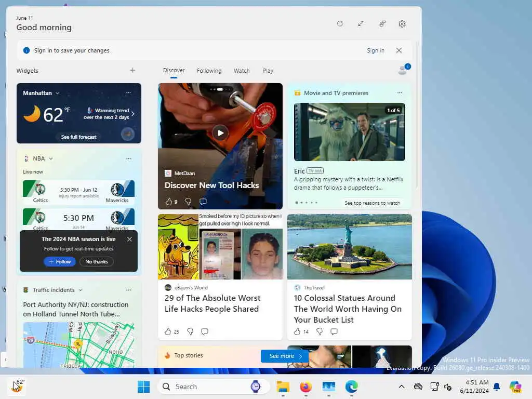Open the 10 Colossal Statues article
Viewport: 532px width, 399px height.
(348, 309)
